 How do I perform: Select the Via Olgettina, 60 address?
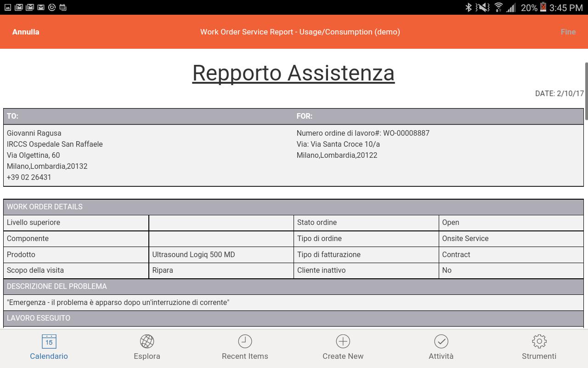pos(33,155)
